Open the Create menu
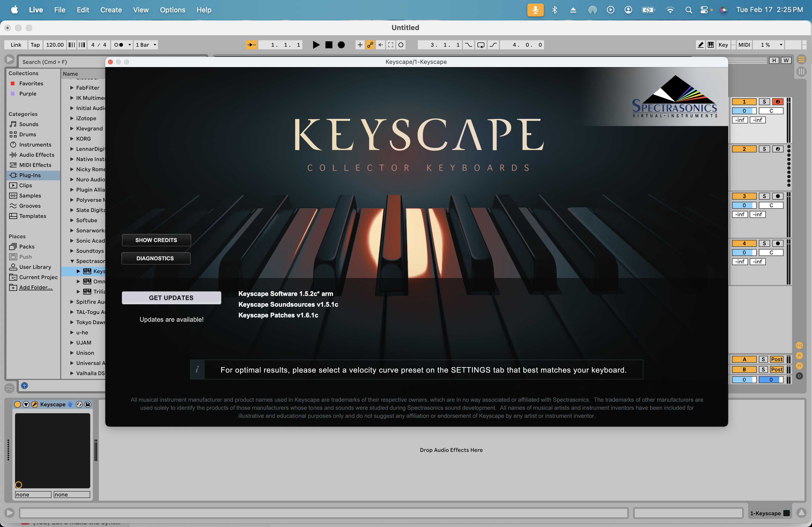This screenshot has height=527, width=812. (x=111, y=10)
